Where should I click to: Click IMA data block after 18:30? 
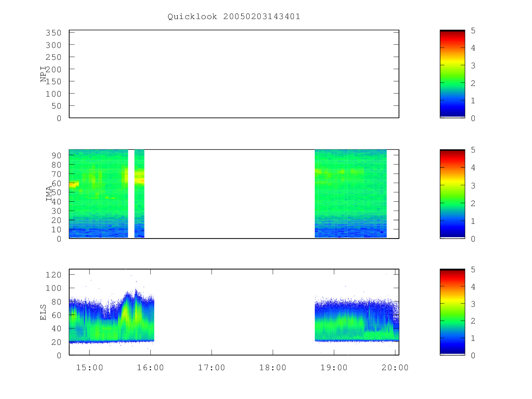[x=351, y=194]
